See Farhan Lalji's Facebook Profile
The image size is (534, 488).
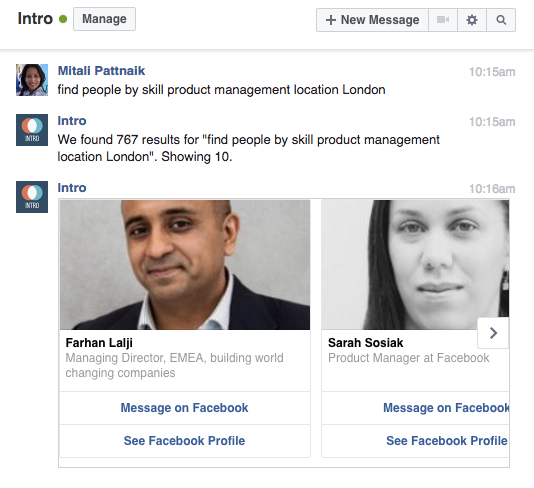click(185, 441)
